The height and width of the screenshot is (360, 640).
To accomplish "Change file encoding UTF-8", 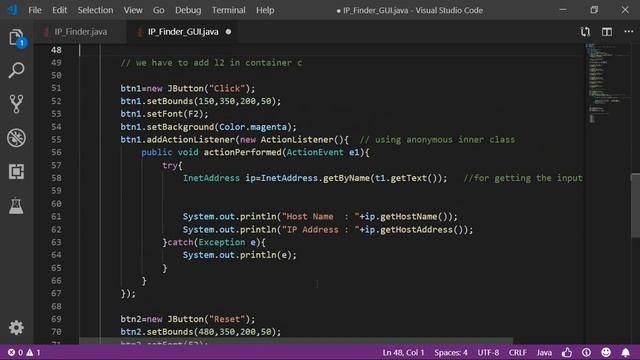I will 488,352.
